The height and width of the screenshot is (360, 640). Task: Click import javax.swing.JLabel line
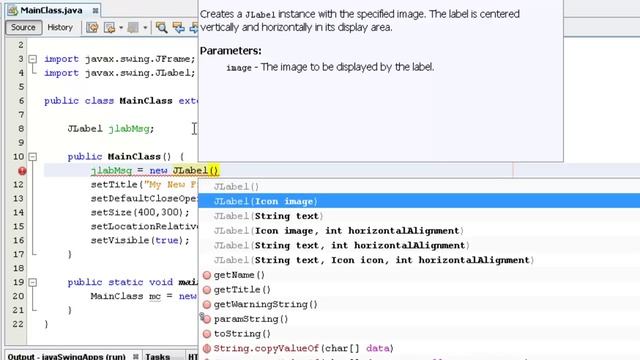pyautogui.click(x=120, y=73)
